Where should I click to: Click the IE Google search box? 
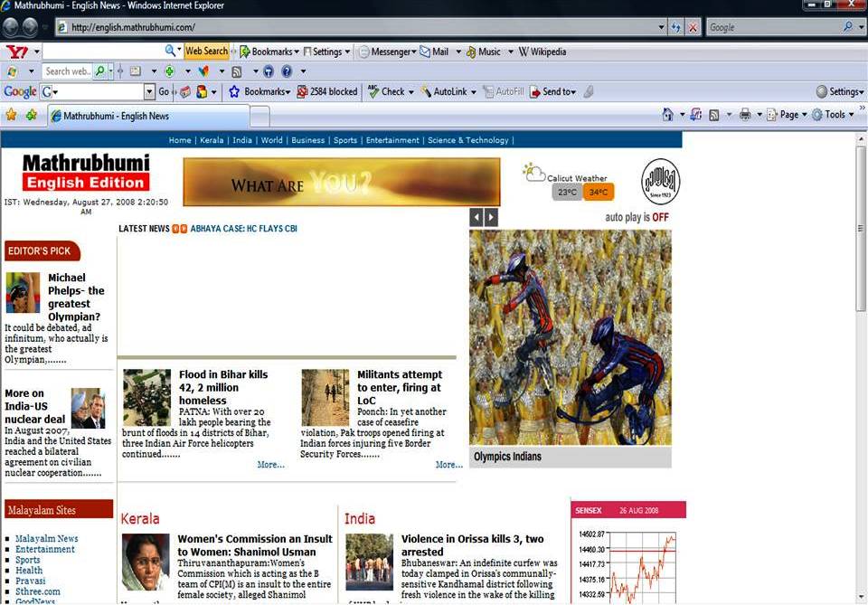[x=773, y=27]
